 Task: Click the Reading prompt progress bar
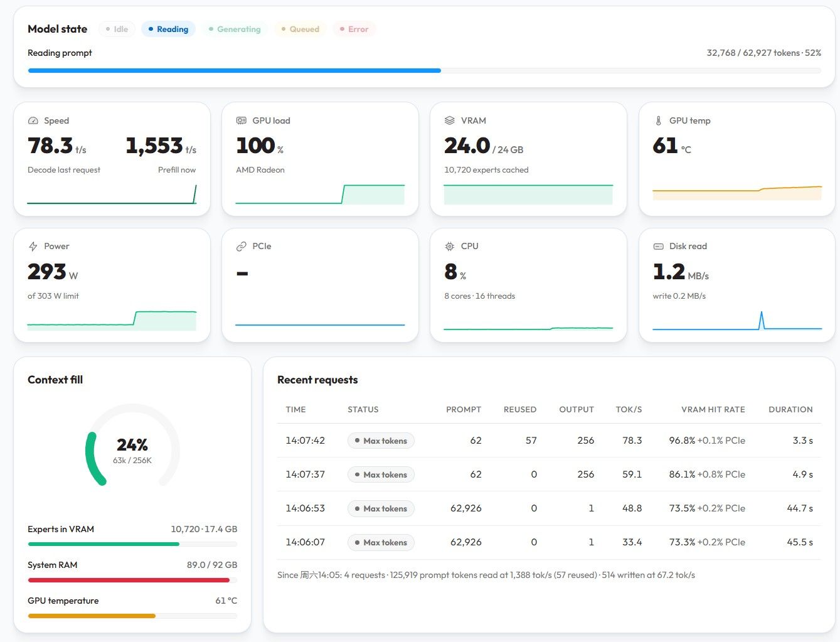(x=424, y=71)
